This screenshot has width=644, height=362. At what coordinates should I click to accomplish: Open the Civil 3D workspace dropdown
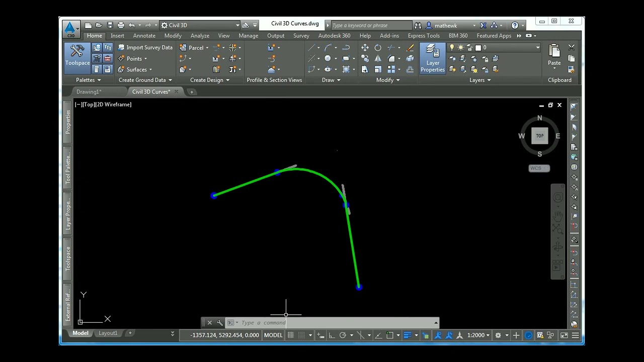(x=200, y=25)
